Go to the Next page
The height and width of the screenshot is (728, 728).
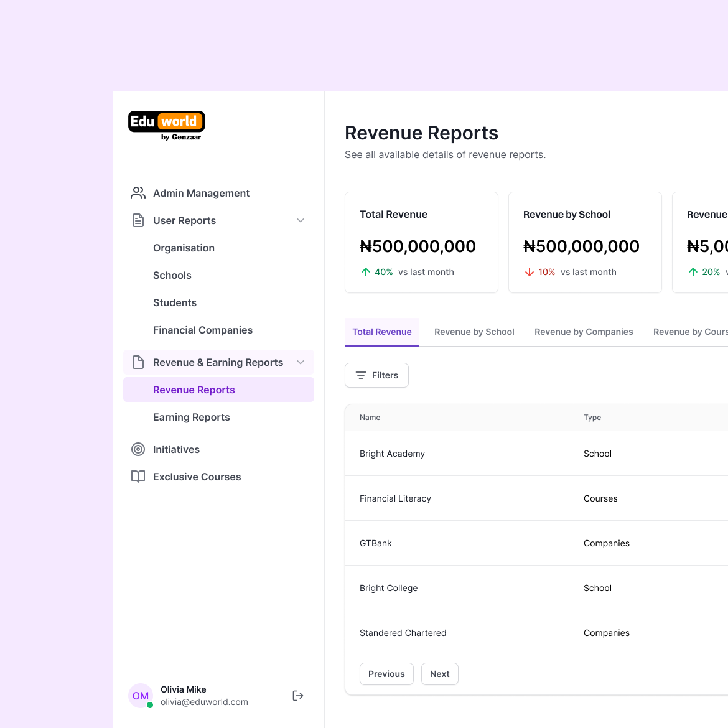pos(439,674)
